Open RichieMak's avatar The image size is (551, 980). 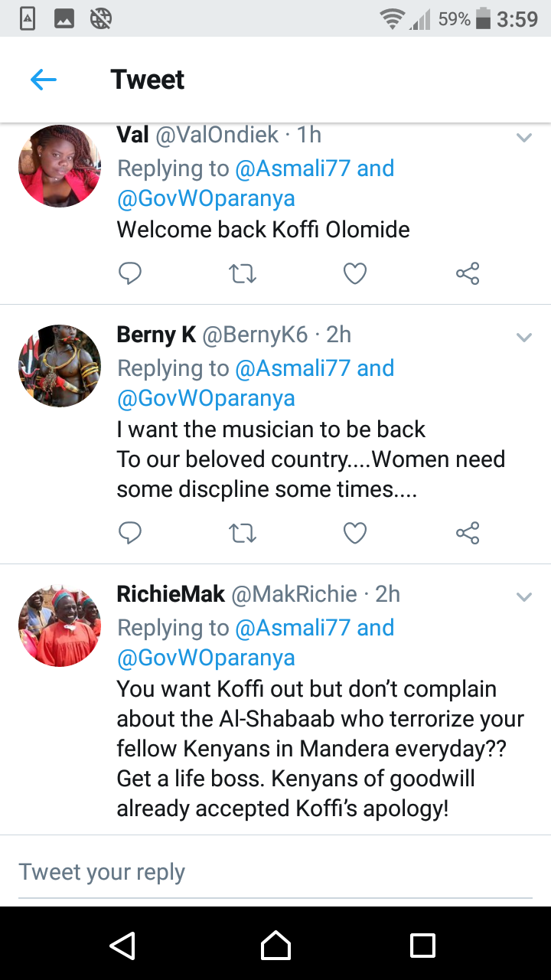pyautogui.click(x=60, y=626)
